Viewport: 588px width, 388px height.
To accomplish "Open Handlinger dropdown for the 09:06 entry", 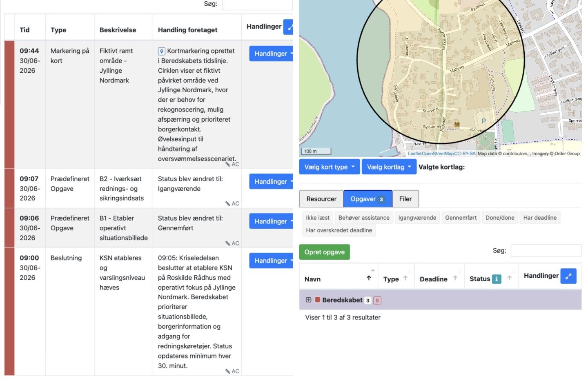I will point(271,221).
